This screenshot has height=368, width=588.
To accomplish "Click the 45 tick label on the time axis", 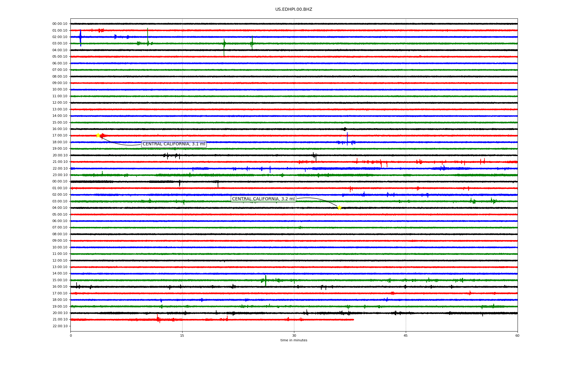I will [406, 335].
